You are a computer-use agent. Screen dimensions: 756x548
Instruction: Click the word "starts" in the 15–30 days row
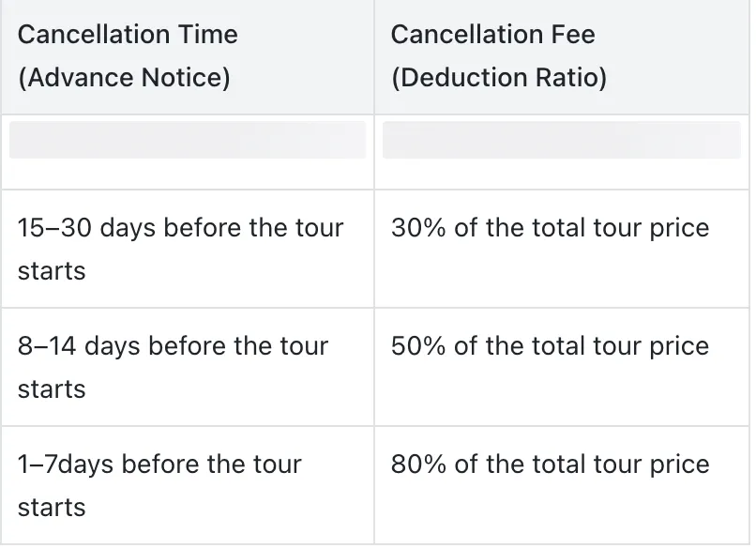click(52, 271)
